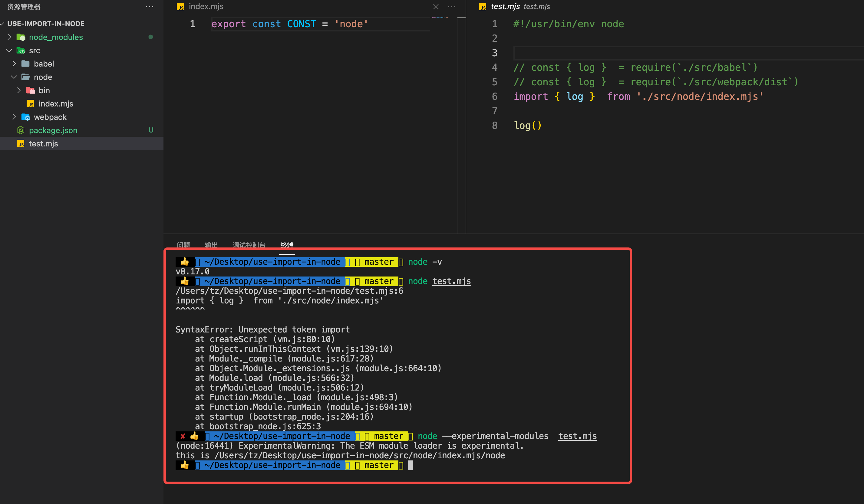Screen dimensions: 864x504
Task: Collapse the src folder
Action: pos(9,50)
